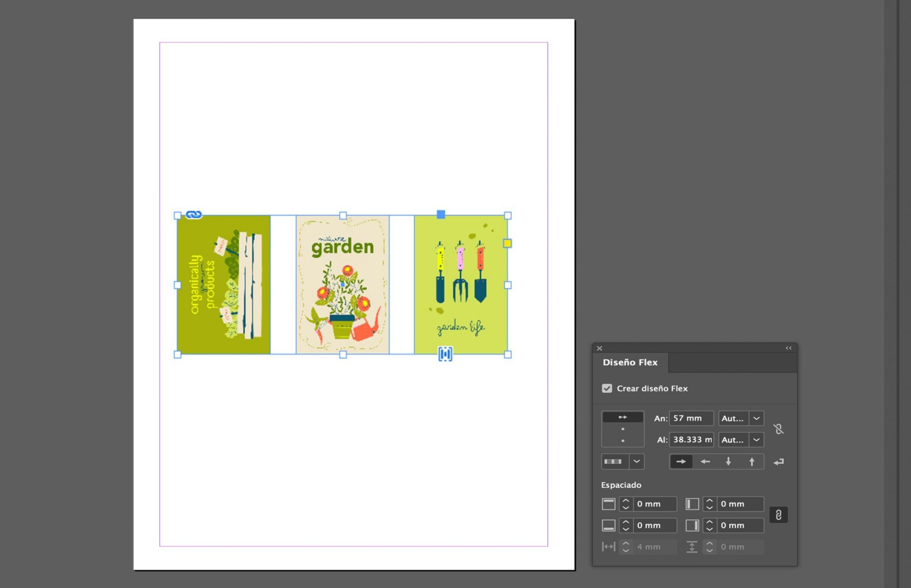Click the An width field showing 57 mm
The height and width of the screenshot is (588, 911).
[x=691, y=418]
